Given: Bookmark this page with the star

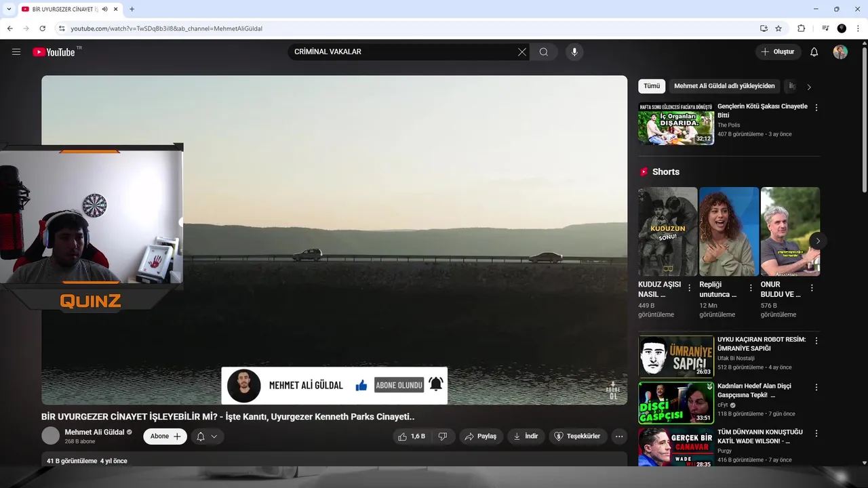Looking at the screenshot, I should pos(778,28).
